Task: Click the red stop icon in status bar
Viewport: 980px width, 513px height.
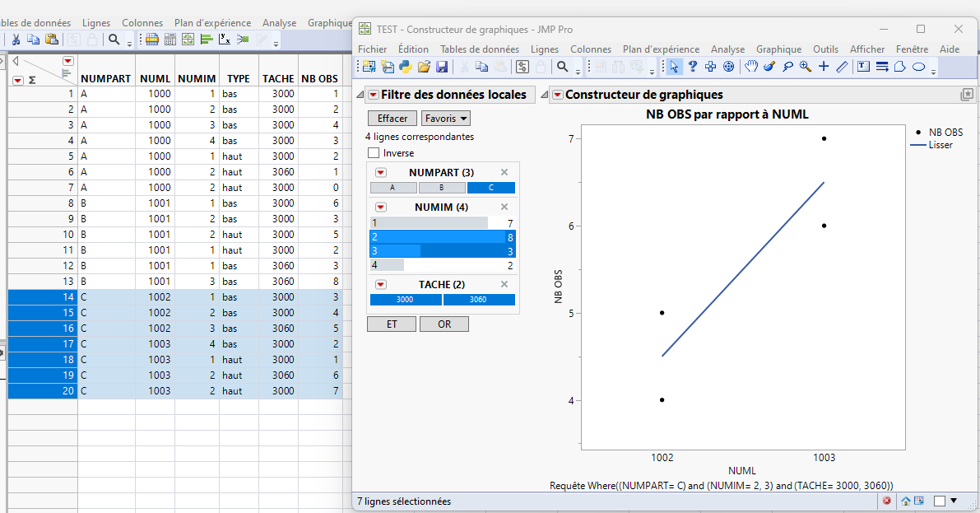Action: (887, 500)
